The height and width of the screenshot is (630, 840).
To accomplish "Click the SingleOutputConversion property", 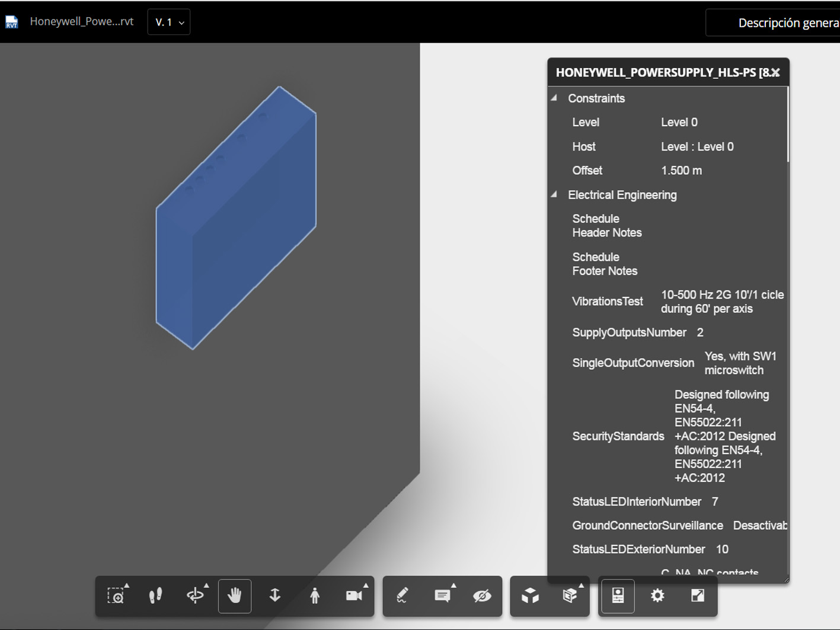I will 633,363.
